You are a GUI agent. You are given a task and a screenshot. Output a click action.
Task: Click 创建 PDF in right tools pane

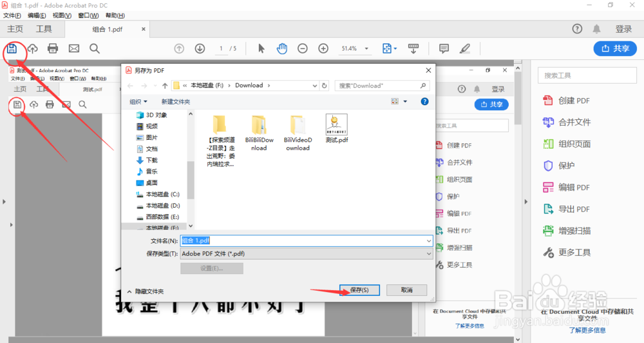pos(566,101)
